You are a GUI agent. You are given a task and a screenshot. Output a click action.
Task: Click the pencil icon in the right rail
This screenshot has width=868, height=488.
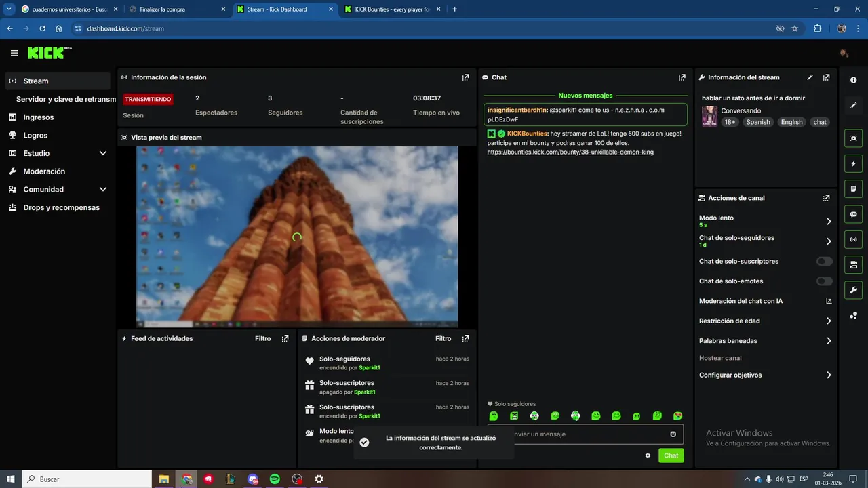click(x=853, y=106)
